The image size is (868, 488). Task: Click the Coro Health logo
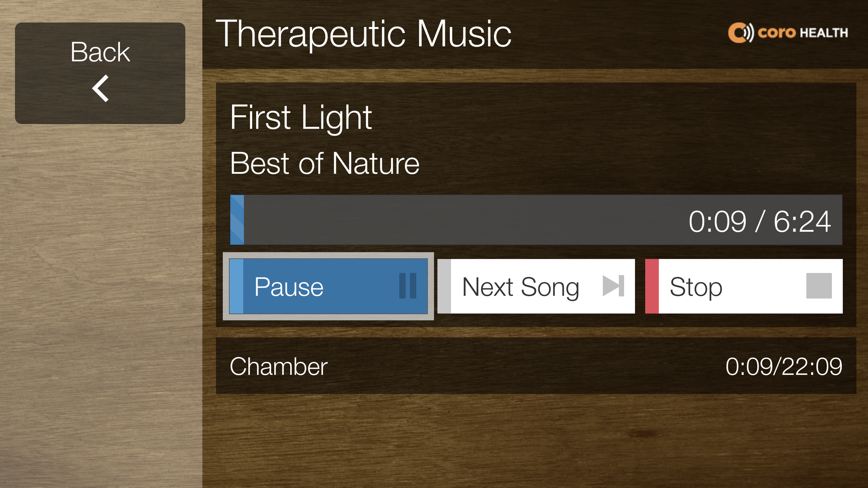coord(788,33)
